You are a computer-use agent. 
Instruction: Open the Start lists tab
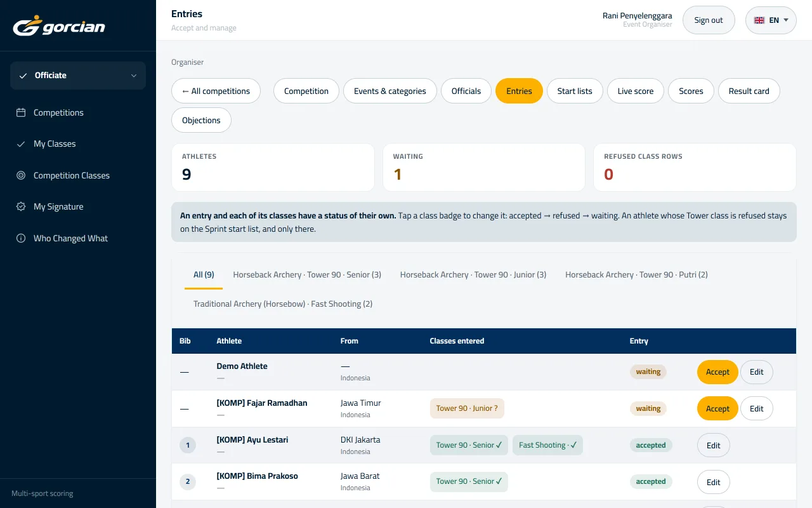(575, 91)
